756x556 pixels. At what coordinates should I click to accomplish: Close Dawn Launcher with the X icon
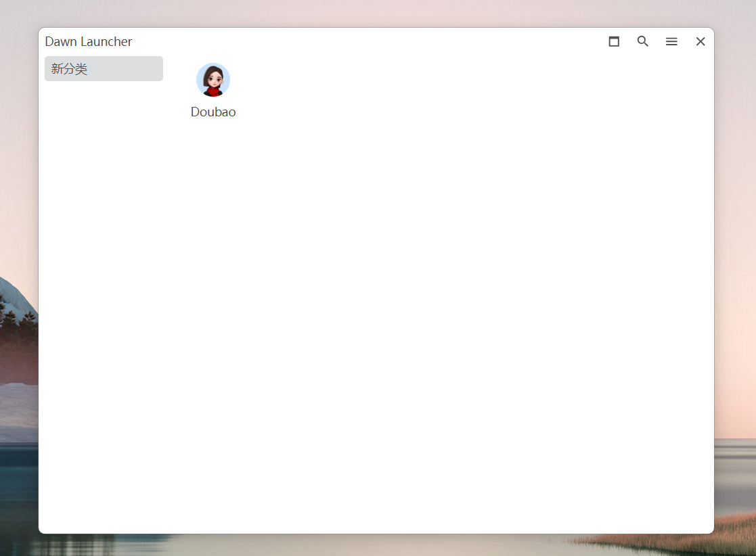point(701,41)
